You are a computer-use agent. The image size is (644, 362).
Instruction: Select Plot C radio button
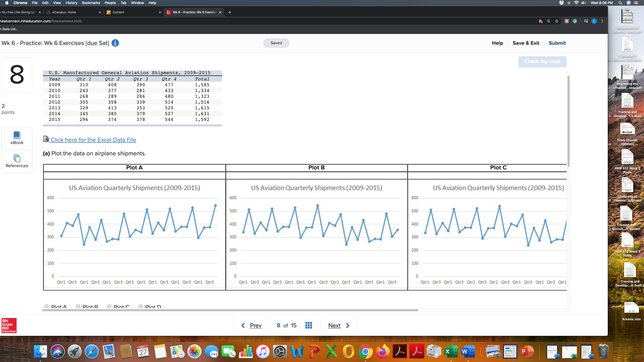click(109, 306)
